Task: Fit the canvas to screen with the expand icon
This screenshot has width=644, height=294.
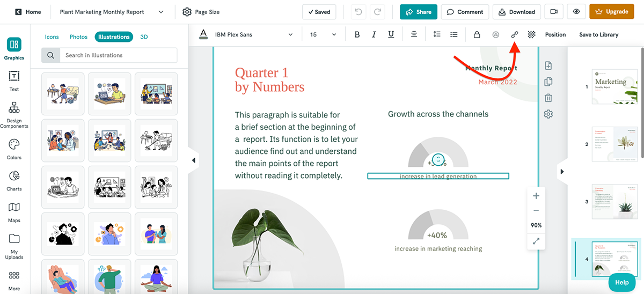Action: pos(536,241)
